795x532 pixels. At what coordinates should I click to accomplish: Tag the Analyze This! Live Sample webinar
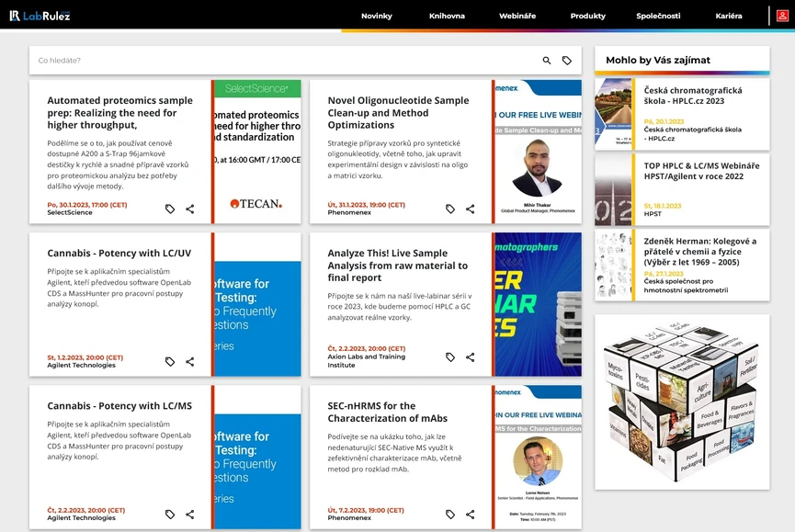click(x=450, y=357)
